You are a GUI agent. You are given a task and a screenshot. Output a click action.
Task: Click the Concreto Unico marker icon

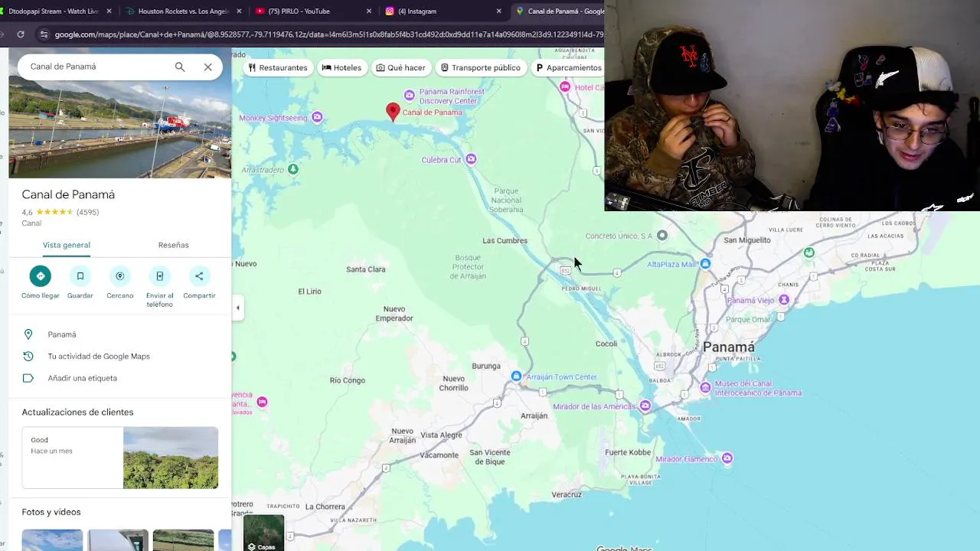[662, 236]
